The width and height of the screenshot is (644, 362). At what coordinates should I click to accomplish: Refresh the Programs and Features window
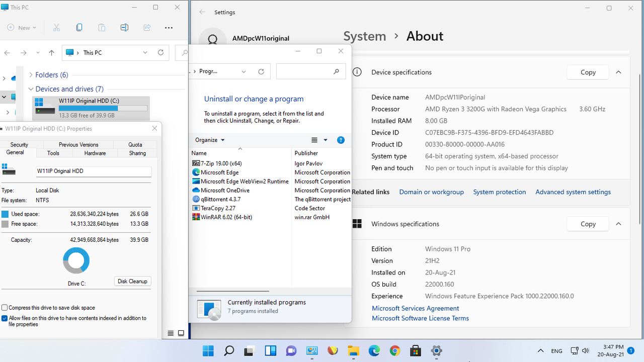(x=261, y=71)
